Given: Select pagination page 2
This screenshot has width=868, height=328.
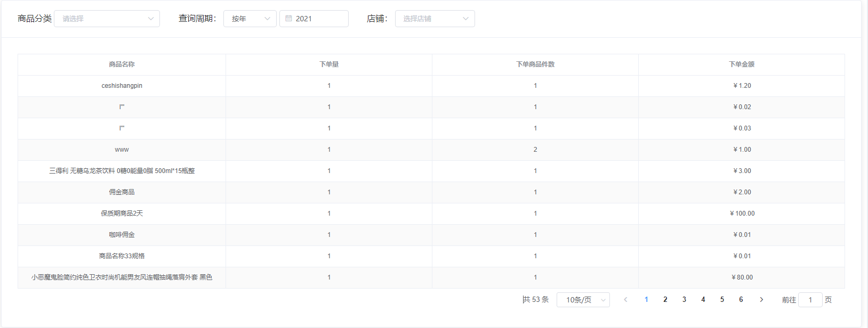Looking at the screenshot, I should (665, 300).
